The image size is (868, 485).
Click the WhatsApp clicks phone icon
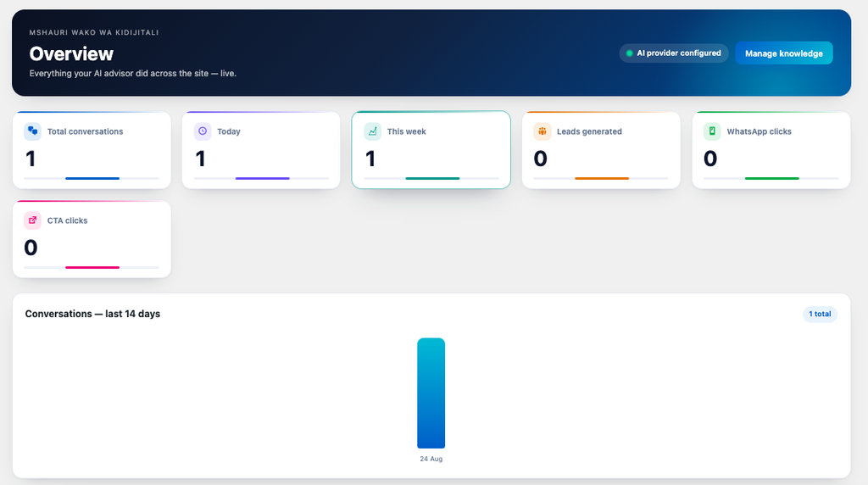[x=712, y=131]
